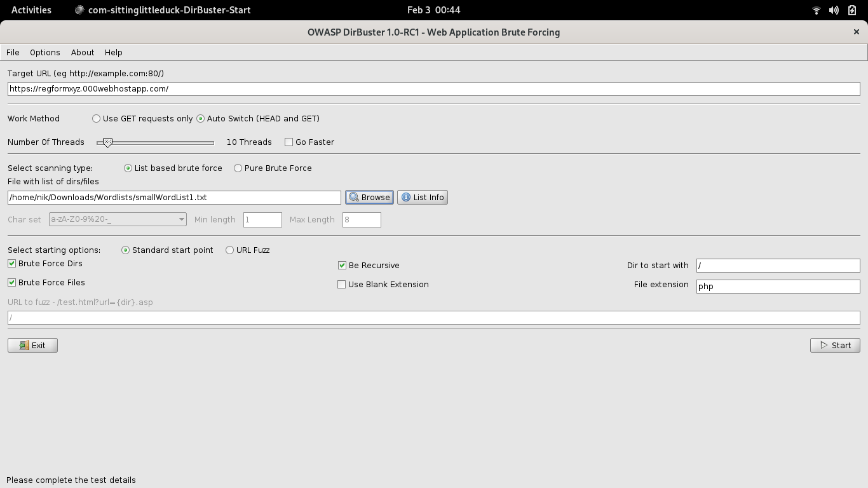The height and width of the screenshot is (488, 868).
Task: Click the Number Of Threads slider handle
Action: click(x=107, y=142)
